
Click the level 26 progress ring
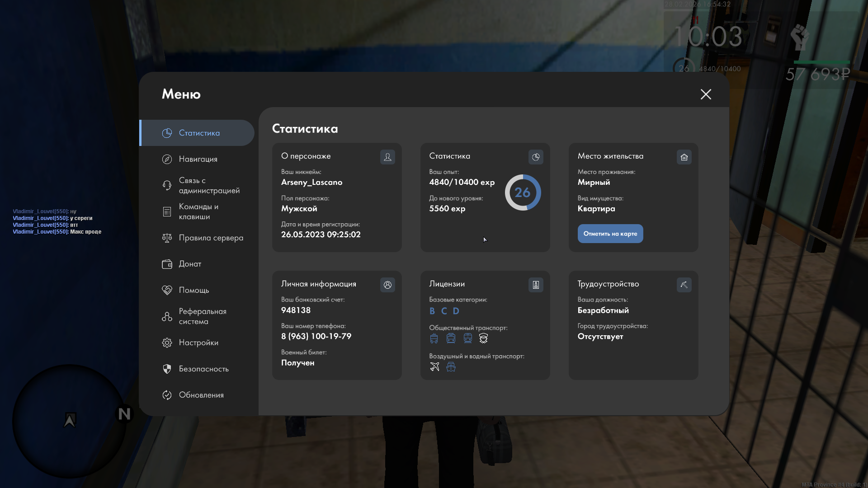(x=523, y=192)
